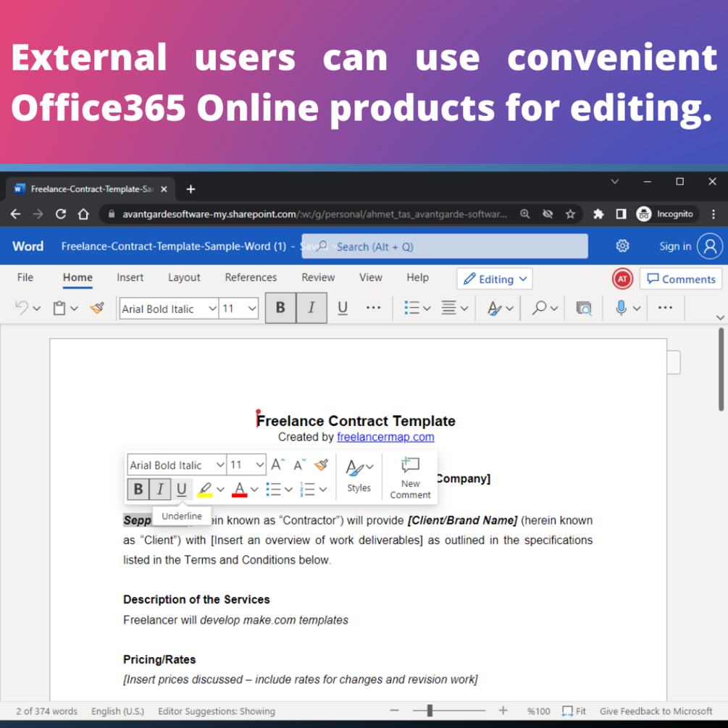Image resolution: width=728 pixels, height=728 pixels.
Task: Click the document vertical scrollbar
Action: (721, 369)
